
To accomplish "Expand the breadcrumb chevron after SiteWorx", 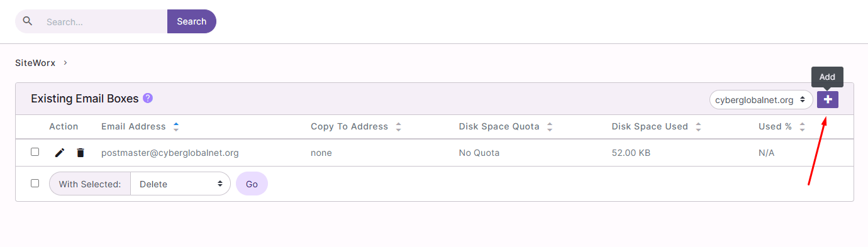I will tap(65, 63).
